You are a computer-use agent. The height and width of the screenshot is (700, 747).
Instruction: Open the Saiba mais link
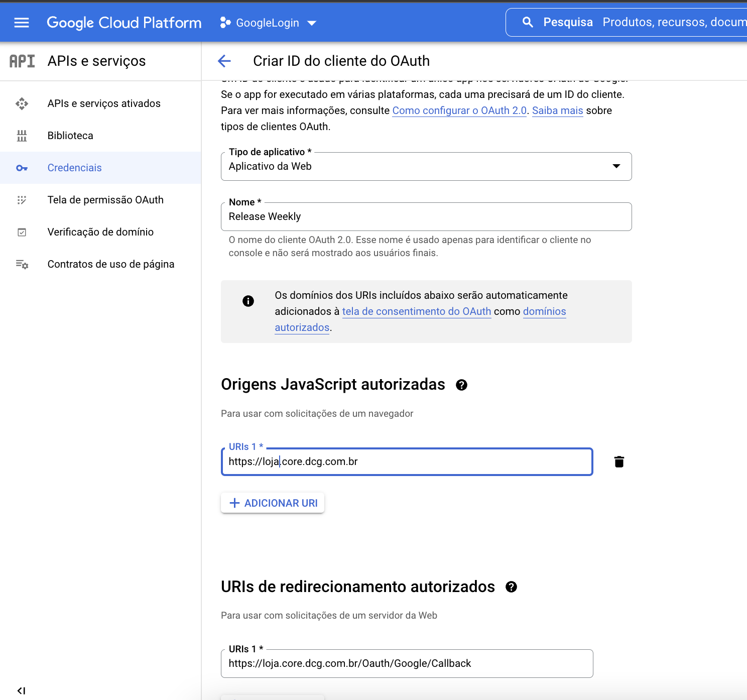point(557,110)
